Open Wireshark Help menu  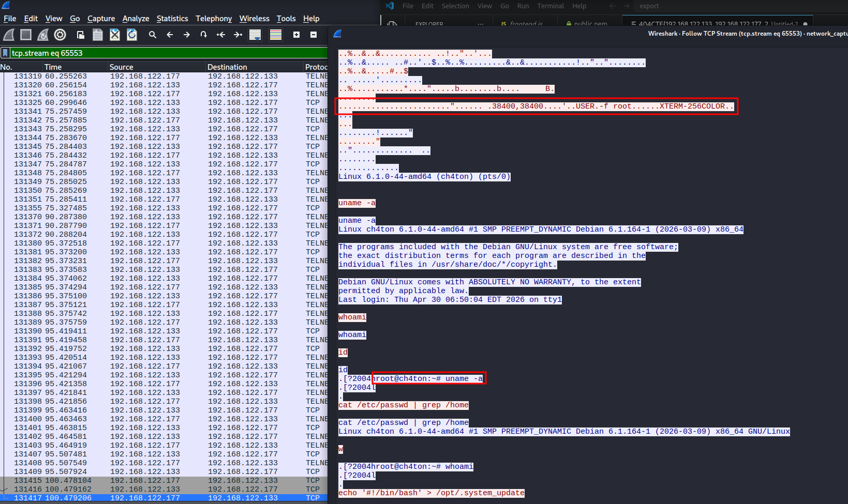coord(311,19)
